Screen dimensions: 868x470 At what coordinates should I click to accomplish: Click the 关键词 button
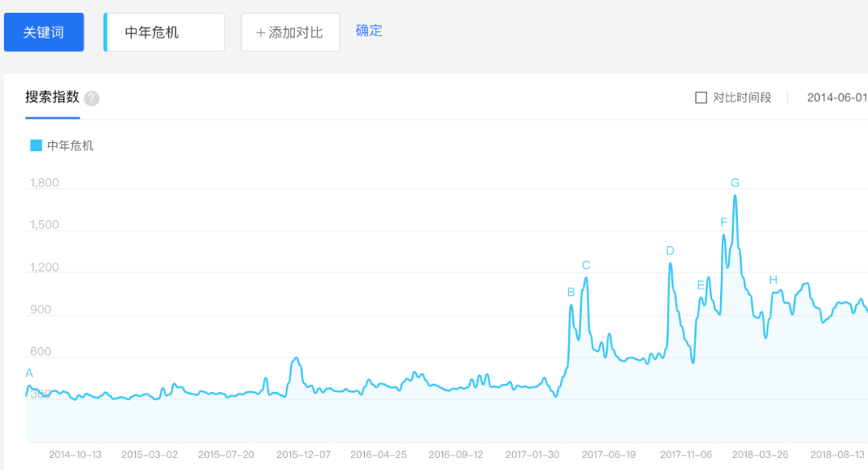click(x=43, y=32)
